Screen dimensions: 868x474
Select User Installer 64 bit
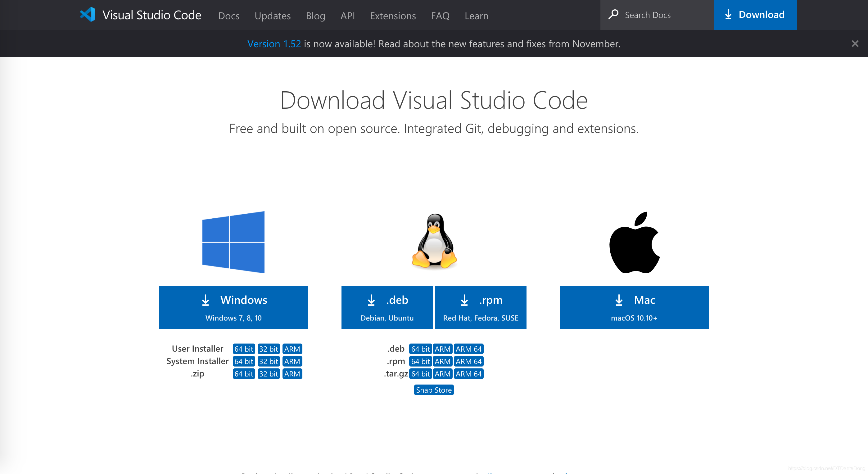click(x=244, y=349)
